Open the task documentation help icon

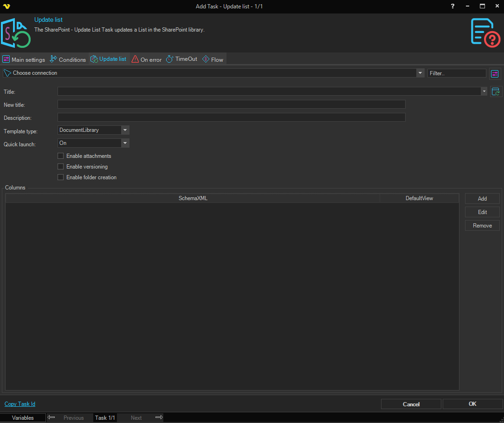pyautogui.click(x=485, y=33)
